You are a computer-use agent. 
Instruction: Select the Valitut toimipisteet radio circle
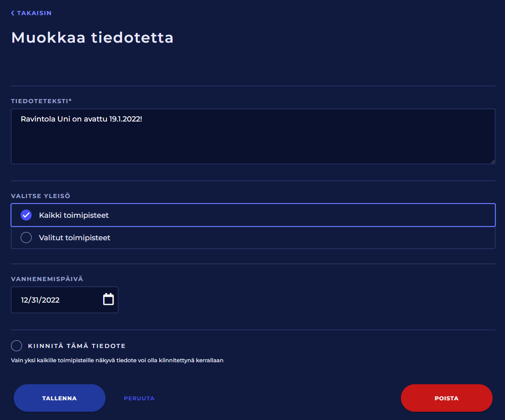click(x=26, y=238)
